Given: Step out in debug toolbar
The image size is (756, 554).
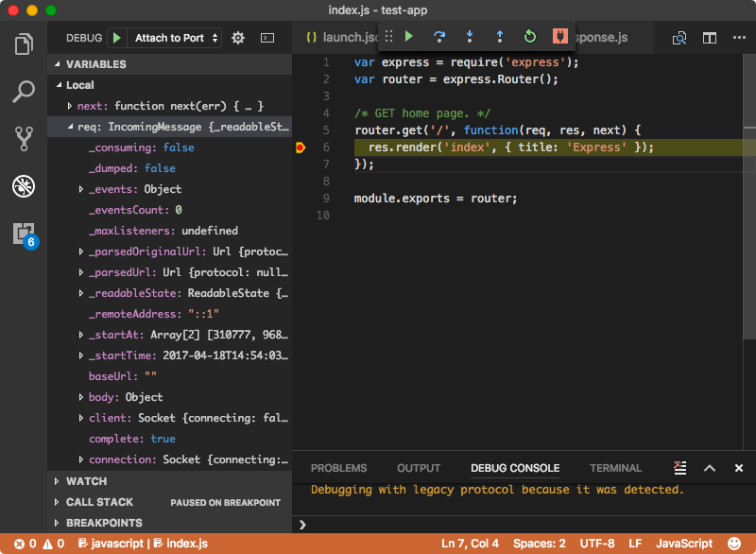Looking at the screenshot, I should [x=500, y=36].
